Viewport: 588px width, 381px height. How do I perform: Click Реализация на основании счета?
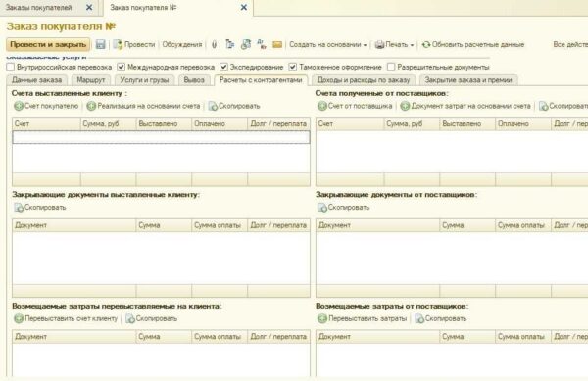(x=143, y=106)
